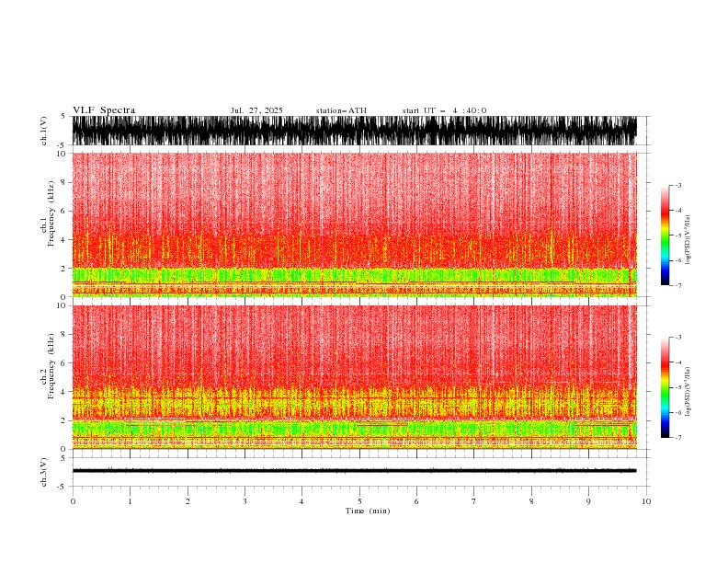
Task: Click the ch.2 "Frequency (kHz)" axis label
Action: [51, 366]
